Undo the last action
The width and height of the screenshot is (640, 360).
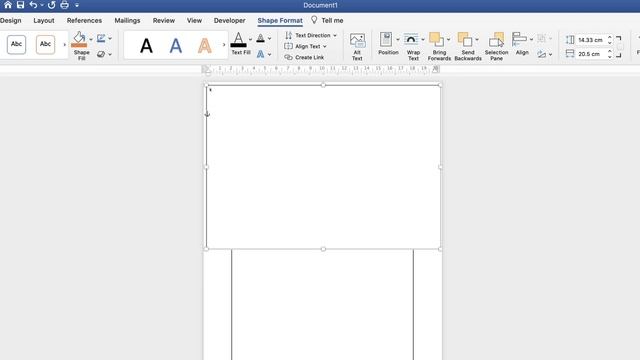tap(33, 5)
